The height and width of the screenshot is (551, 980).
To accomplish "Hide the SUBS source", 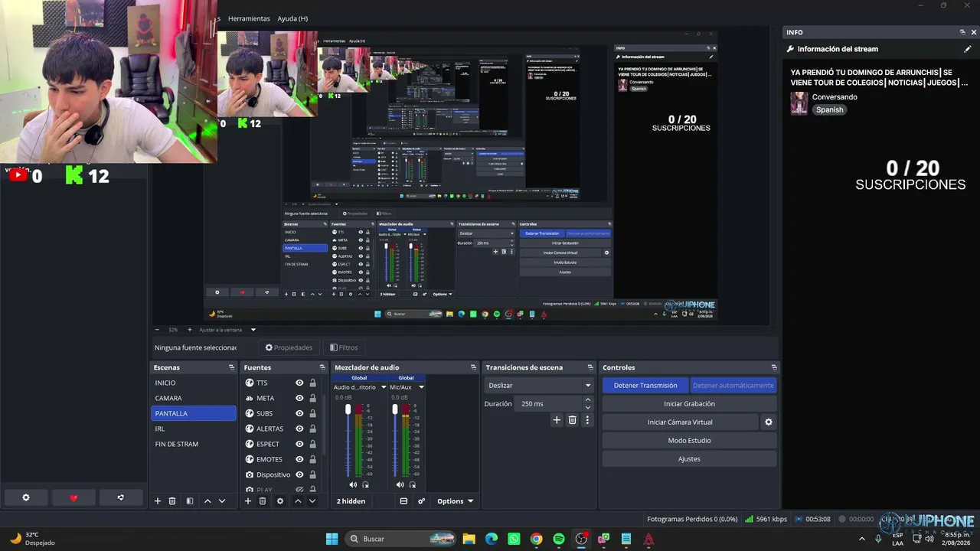I will coord(299,413).
